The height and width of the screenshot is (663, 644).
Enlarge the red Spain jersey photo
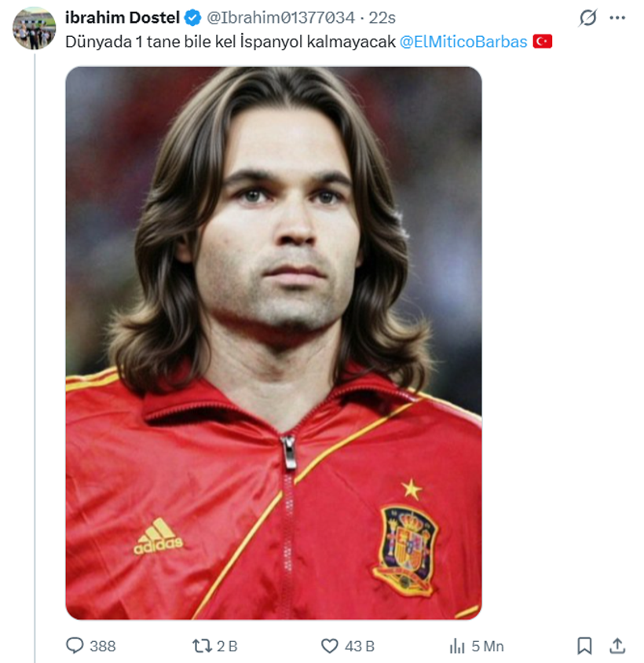(273, 342)
